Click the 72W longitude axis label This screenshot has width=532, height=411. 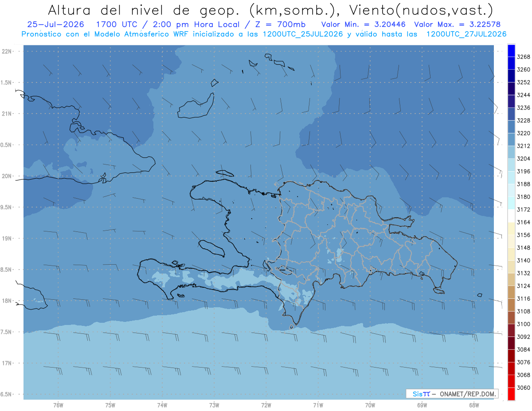(266, 405)
